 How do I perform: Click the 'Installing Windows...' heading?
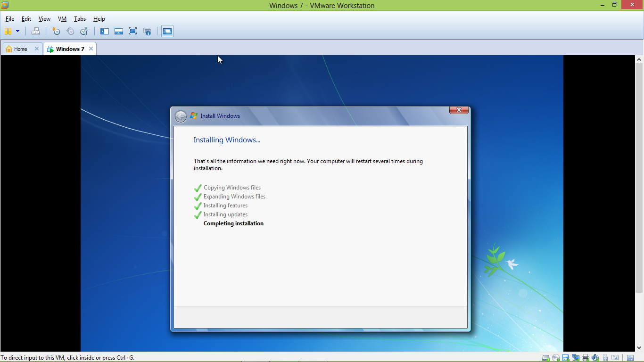coord(227,140)
